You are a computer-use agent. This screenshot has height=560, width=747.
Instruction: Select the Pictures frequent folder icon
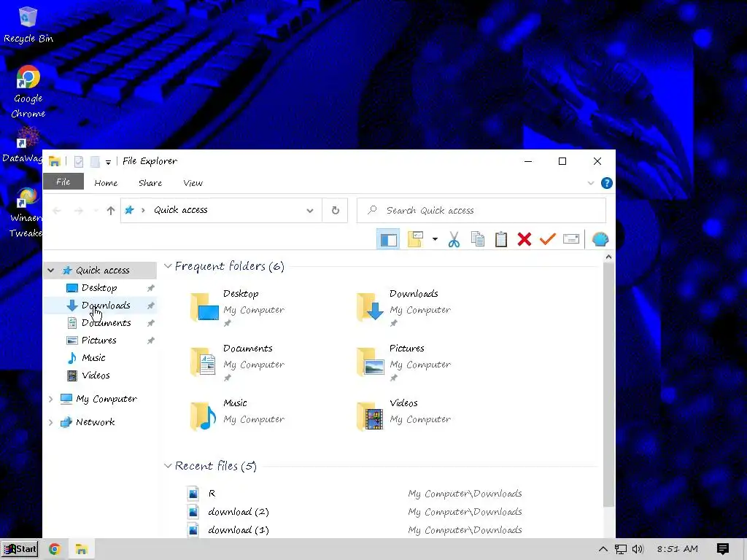(x=371, y=362)
